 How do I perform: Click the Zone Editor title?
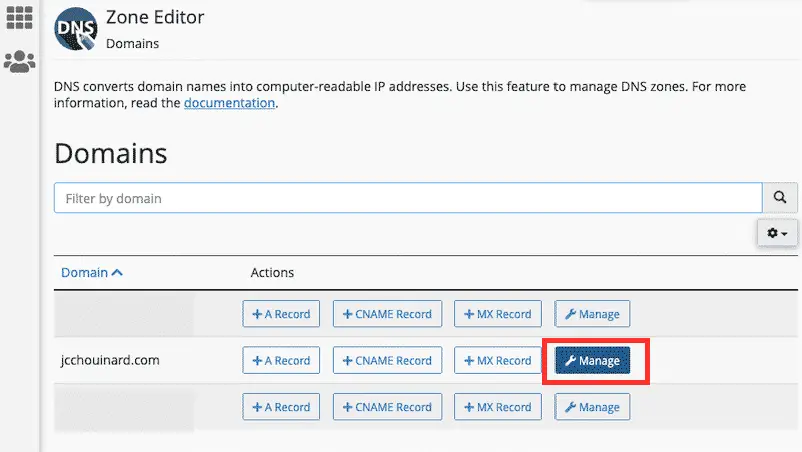point(155,17)
